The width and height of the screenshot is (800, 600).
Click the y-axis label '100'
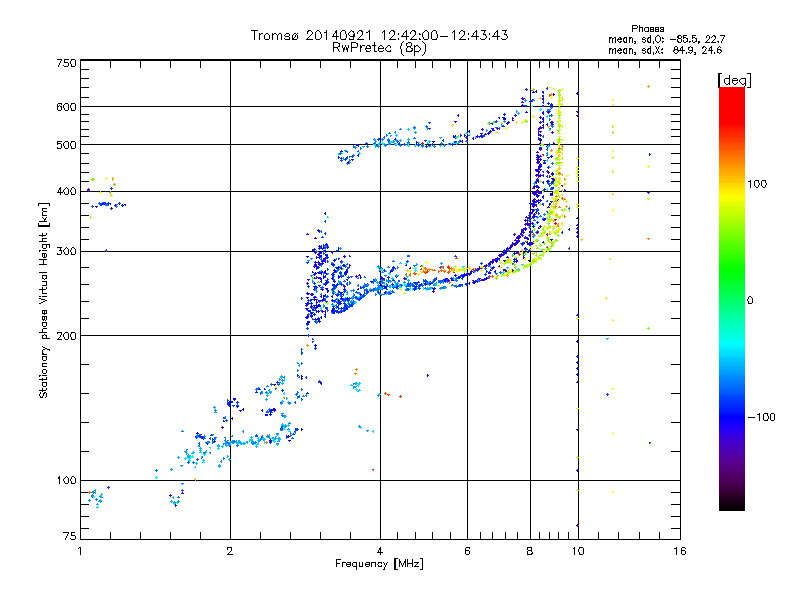point(67,480)
